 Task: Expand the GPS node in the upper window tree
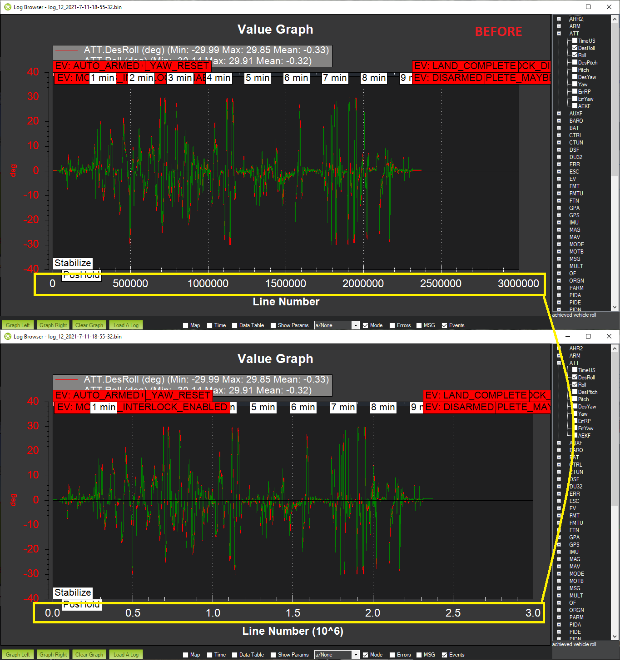tap(559, 215)
